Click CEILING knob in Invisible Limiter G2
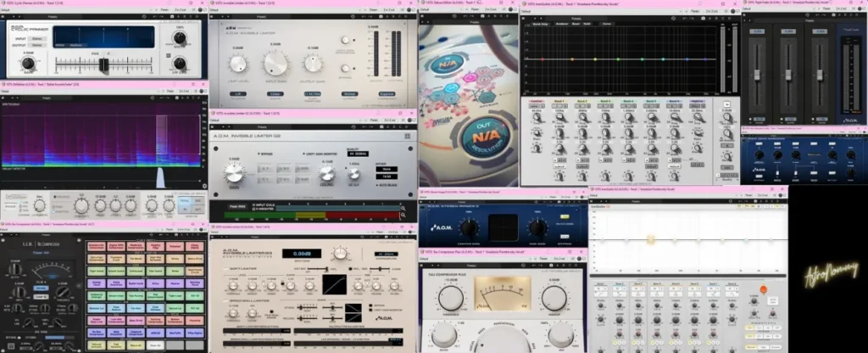This screenshot has width=868, height=353. point(326,174)
